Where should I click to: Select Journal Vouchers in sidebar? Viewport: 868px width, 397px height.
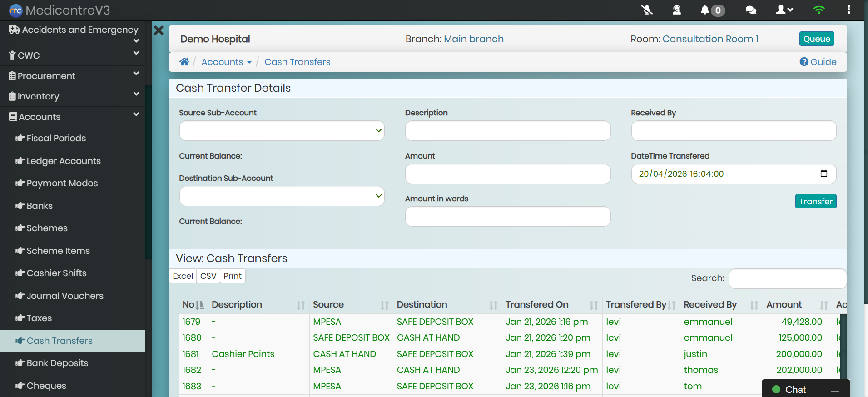click(x=65, y=296)
